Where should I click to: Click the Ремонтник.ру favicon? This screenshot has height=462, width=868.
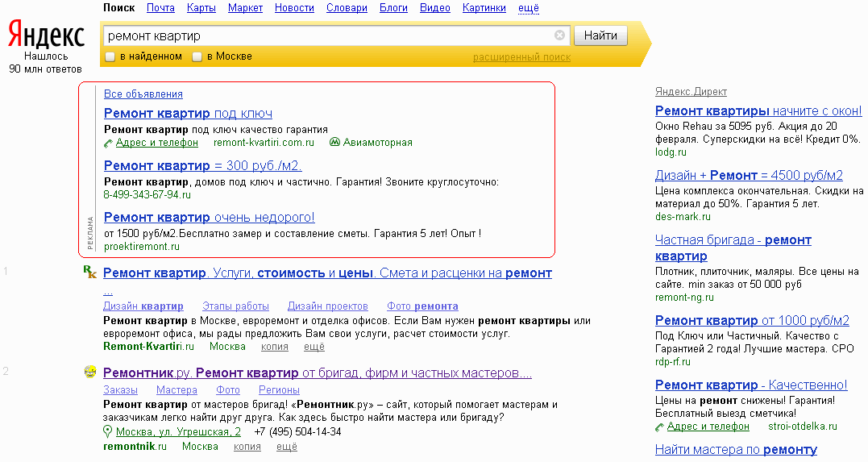90,372
